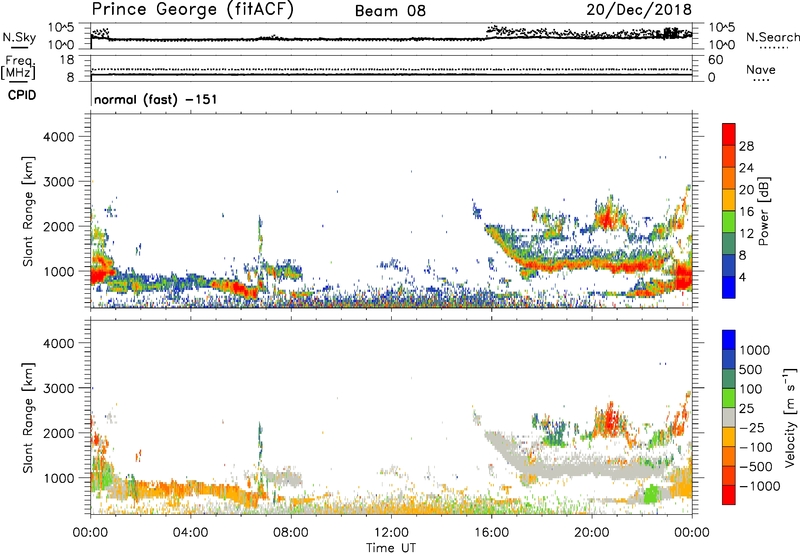Click the '18' frequency axis tick

pos(67,60)
